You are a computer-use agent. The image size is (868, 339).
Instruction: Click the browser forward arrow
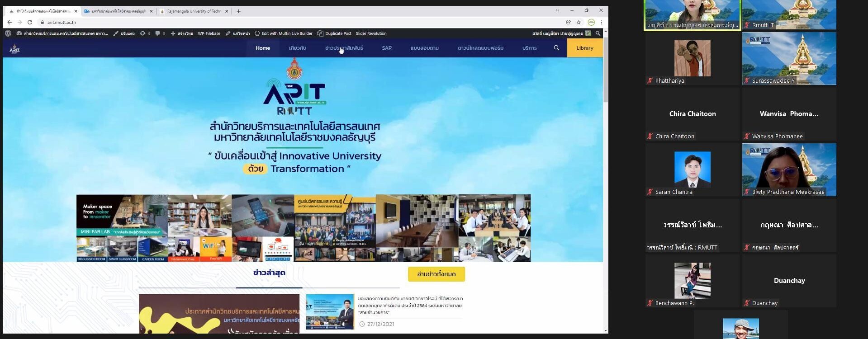(19, 22)
